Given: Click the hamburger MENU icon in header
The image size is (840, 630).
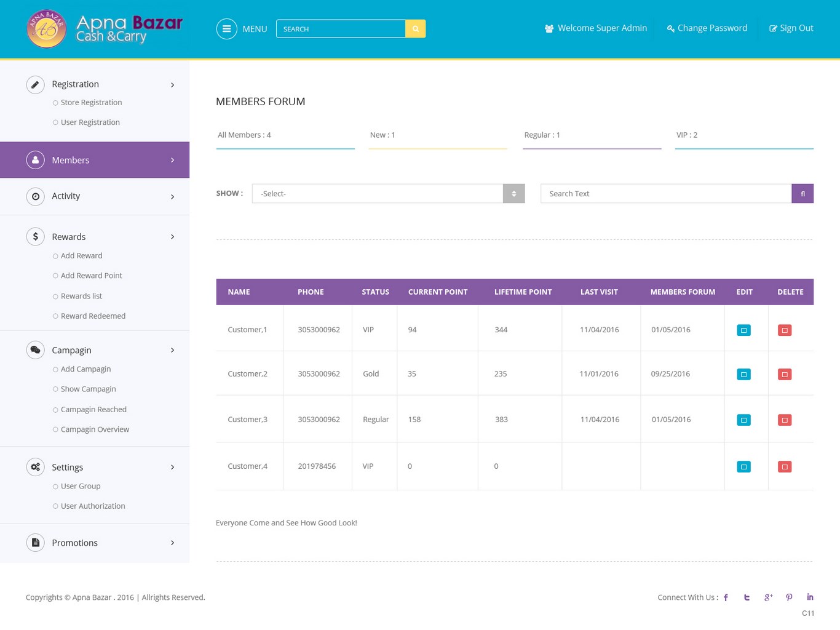Looking at the screenshot, I should 226,29.
